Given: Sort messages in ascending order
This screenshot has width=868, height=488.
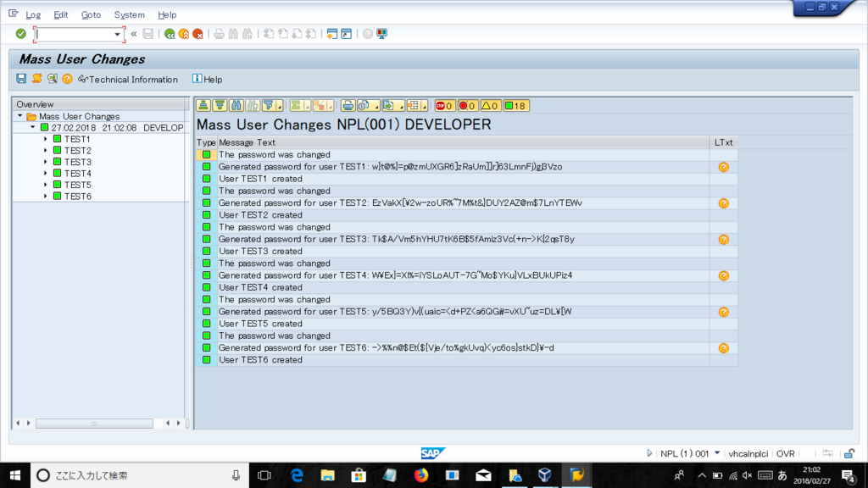Looking at the screenshot, I should pyautogui.click(x=203, y=105).
